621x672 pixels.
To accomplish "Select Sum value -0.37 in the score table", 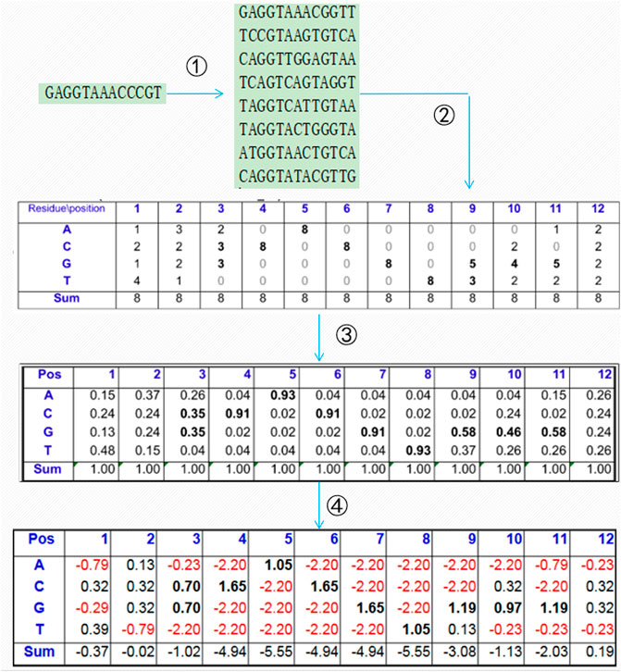I will click(93, 652).
